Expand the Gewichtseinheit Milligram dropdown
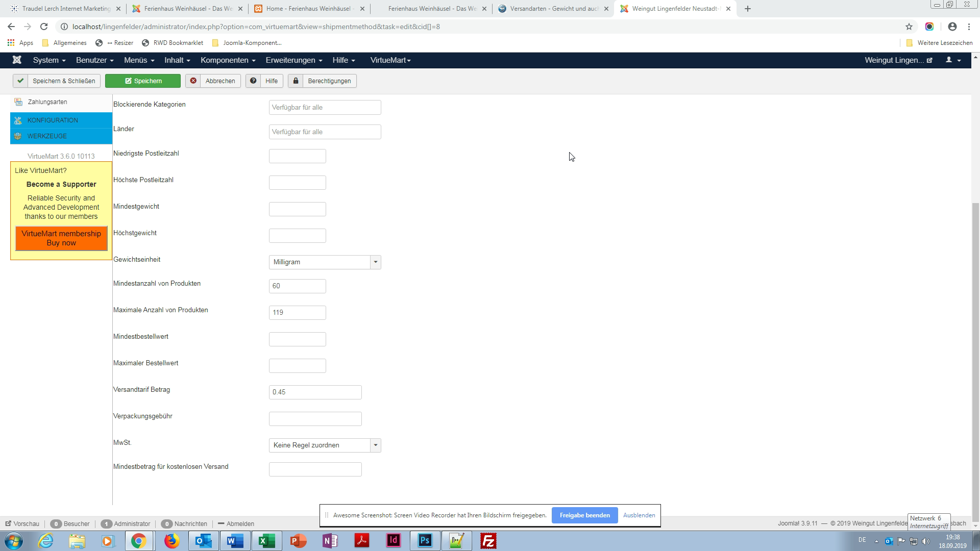The image size is (980, 551). (325, 262)
